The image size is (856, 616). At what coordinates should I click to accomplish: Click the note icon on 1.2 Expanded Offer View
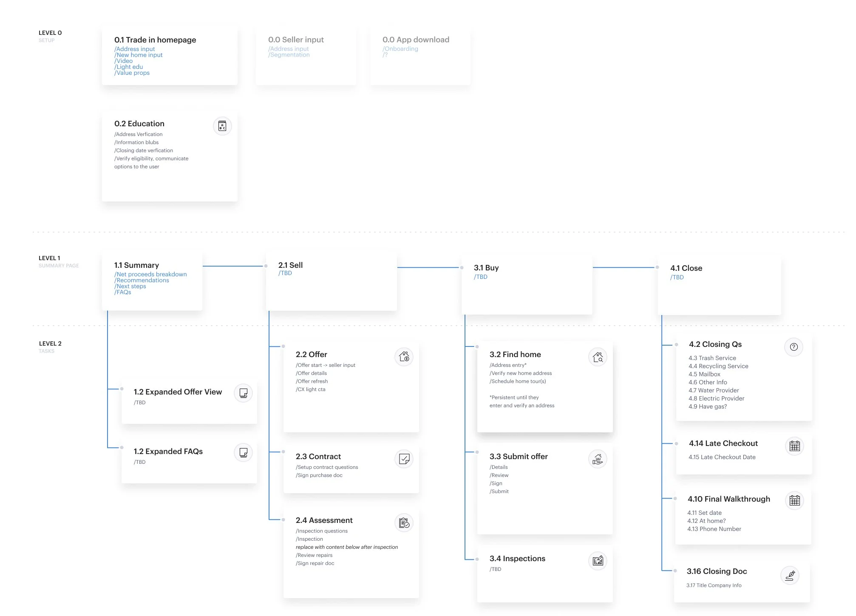(x=243, y=393)
